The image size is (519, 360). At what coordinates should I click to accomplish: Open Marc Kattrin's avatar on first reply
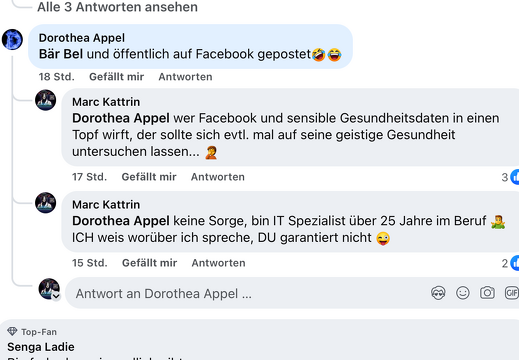pos(46,100)
